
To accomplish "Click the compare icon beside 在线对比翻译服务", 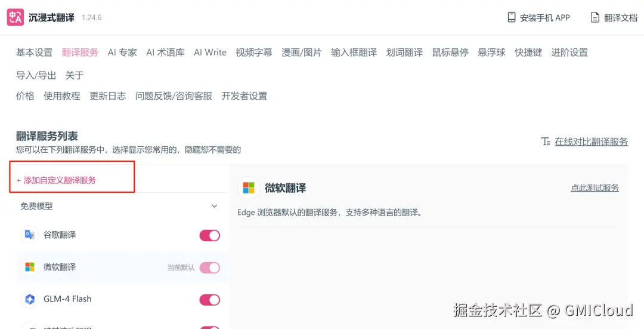I will pyautogui.click(x=546, y=142).
